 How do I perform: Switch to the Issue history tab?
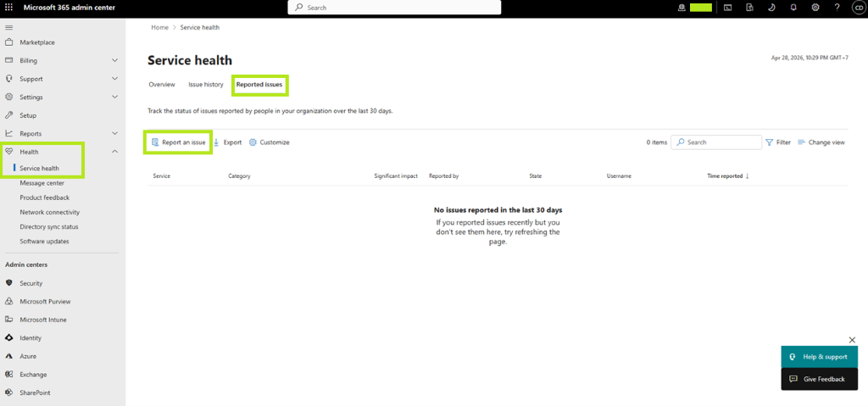(x=205, y=85)
